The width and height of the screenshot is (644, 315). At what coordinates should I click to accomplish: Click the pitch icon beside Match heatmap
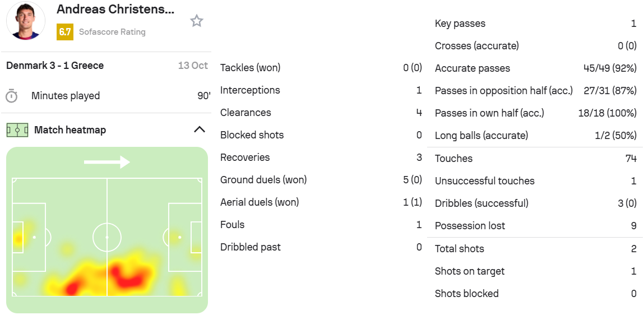[x=17, y=130]
